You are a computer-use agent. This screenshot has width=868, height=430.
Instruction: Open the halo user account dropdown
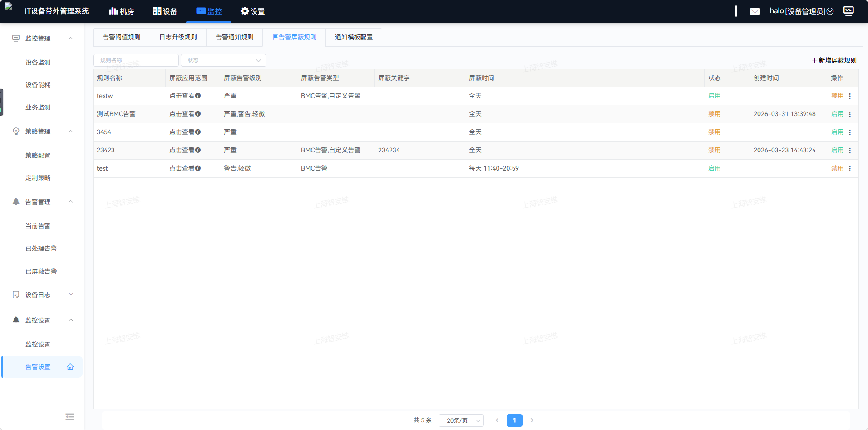802,11
